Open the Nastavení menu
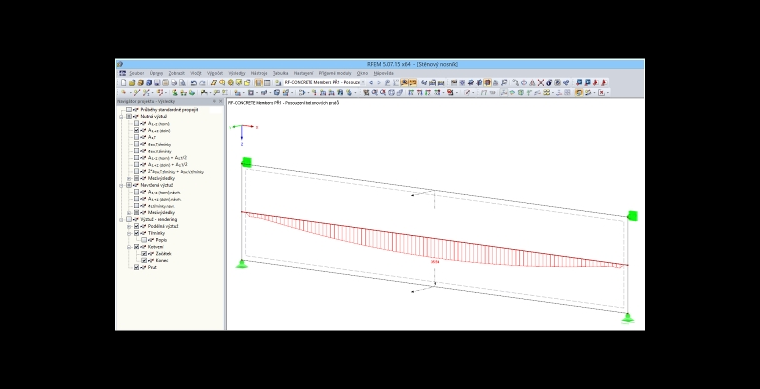 [303, 73]
